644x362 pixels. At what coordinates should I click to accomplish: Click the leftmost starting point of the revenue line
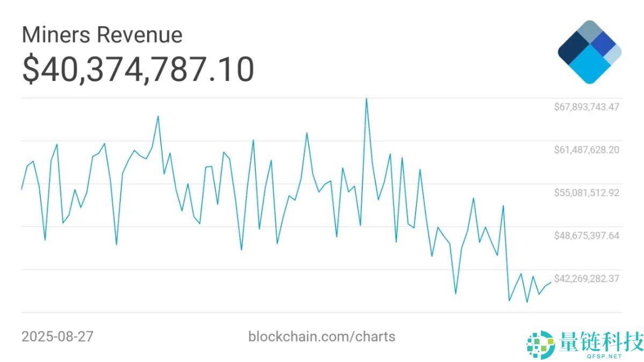(21, 189)
